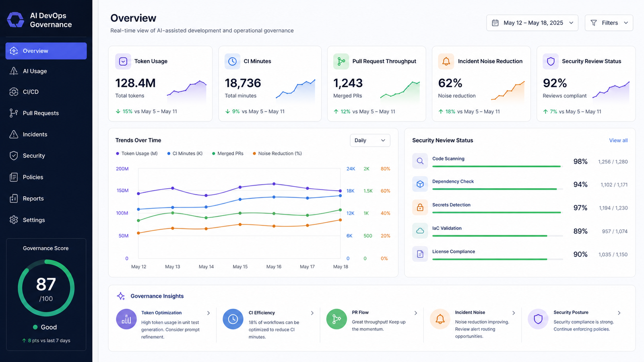
Task: Click the Pull Request Throughput branch icon
Action: click(341, 61)
